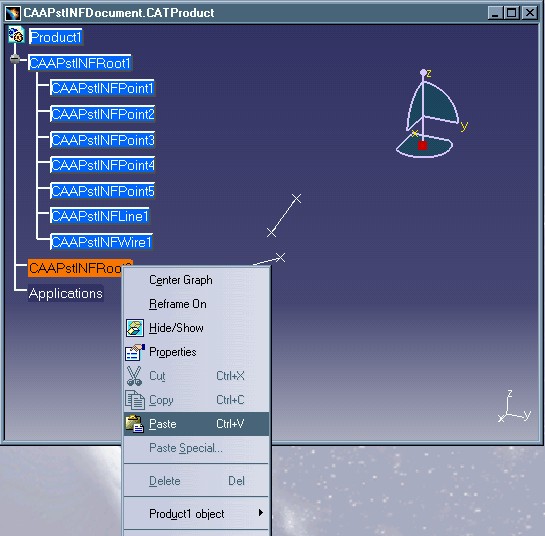545x536 pixels.
Task: Click the red square on the 3D compass
Action: (422, 145)
